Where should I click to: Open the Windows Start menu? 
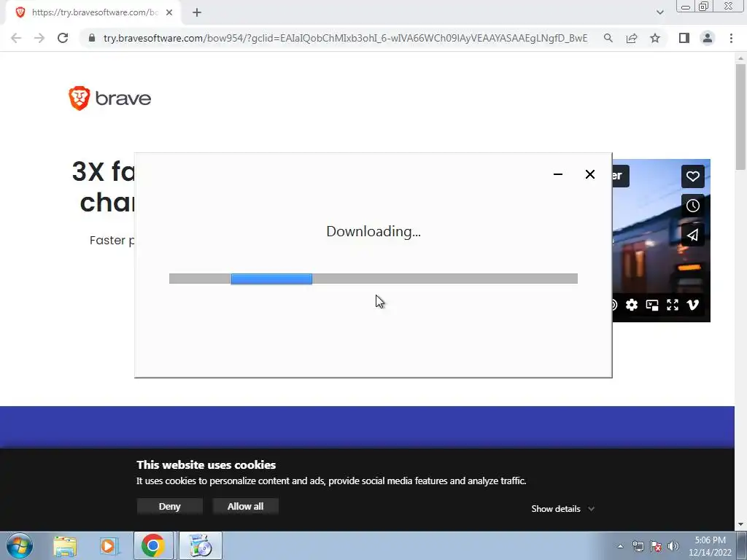tap(20, 545)
